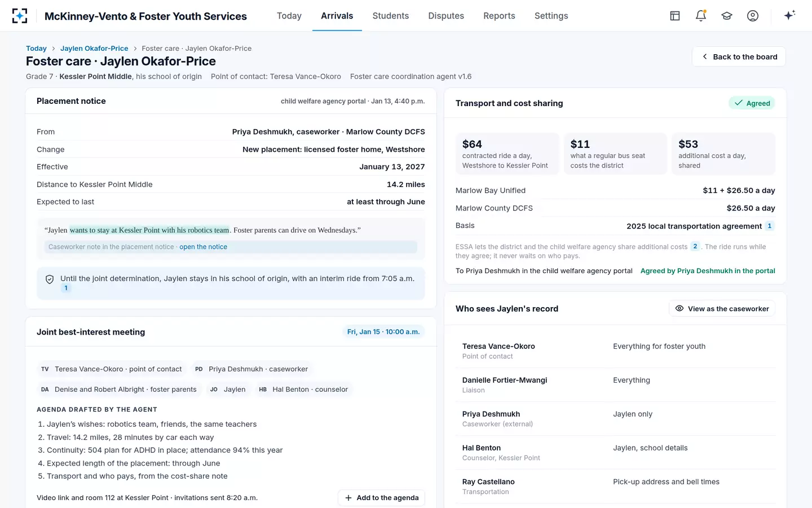Open the Reports tab
This screenshot has height=508, width=812.
pyautogui.click(x=499, y=16)
